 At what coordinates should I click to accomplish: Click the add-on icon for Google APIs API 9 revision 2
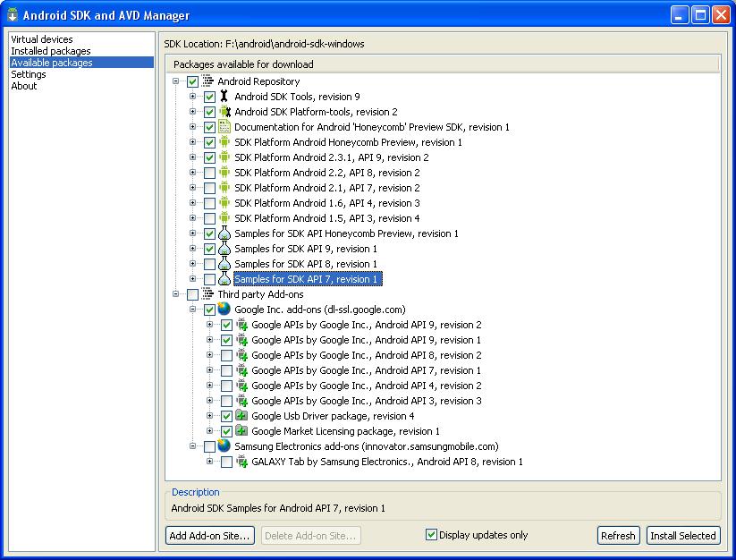[241, 325]
